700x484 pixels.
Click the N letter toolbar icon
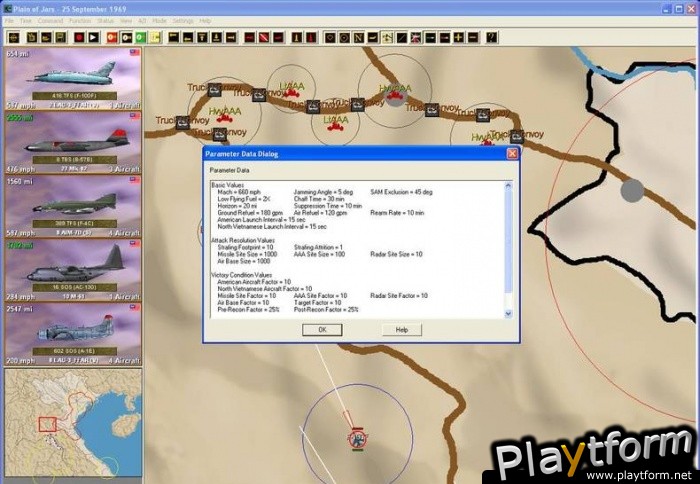[x=358, y=38]
